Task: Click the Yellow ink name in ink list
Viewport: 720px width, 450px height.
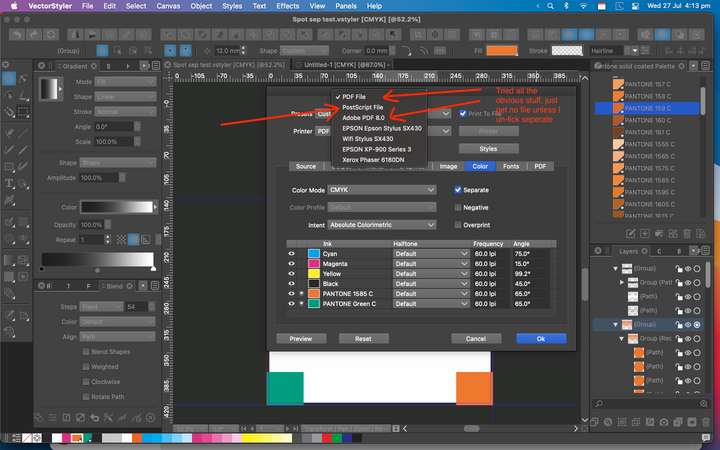Action: [x=332, y=274]
